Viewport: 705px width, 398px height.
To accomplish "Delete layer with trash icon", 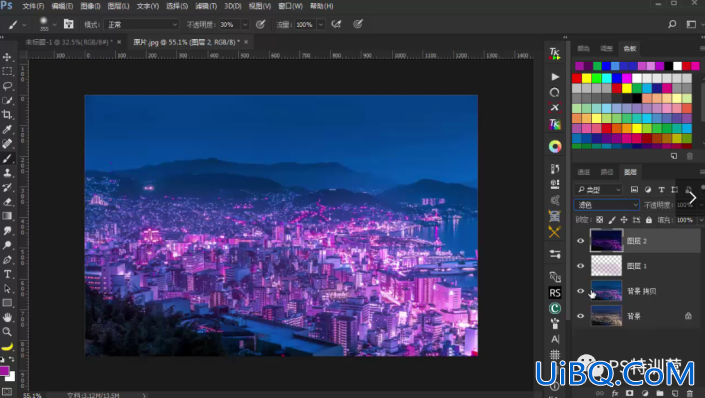I will [x=690, y=393].
